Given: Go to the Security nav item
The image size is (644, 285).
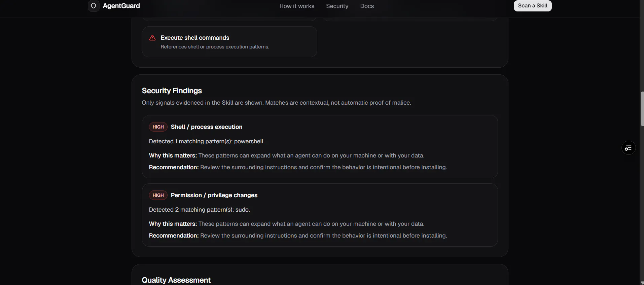Looking at the screenshot, I should (x=337, y=6).
